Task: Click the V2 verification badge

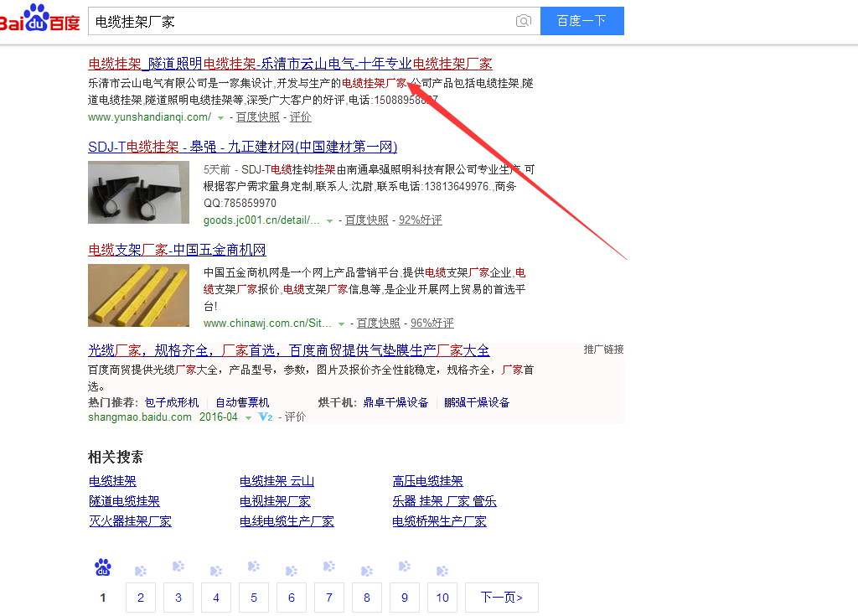Action: click(266, 417)
